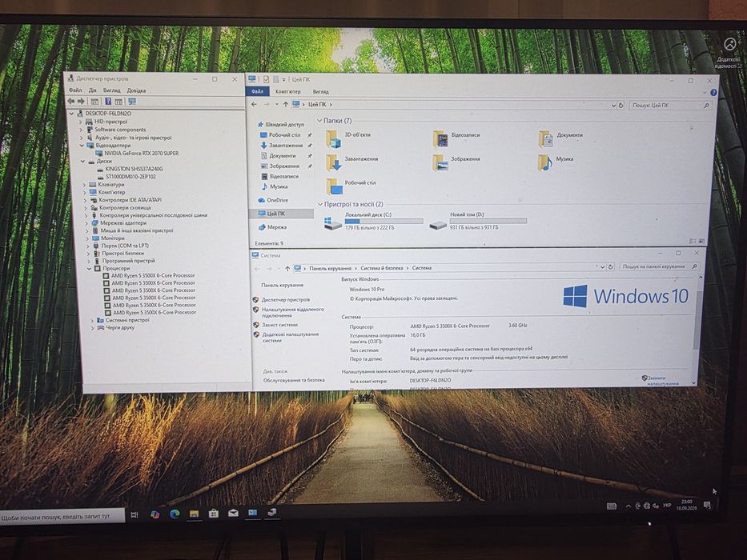Viewport: 747px width, 560px height.
Task: Click Система й безпека breadcrumb
Action: click(x=382, y=268)
